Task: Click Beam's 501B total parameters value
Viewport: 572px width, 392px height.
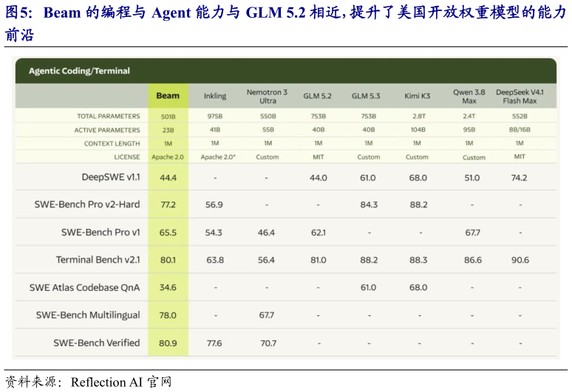Action: click(168, 117)
